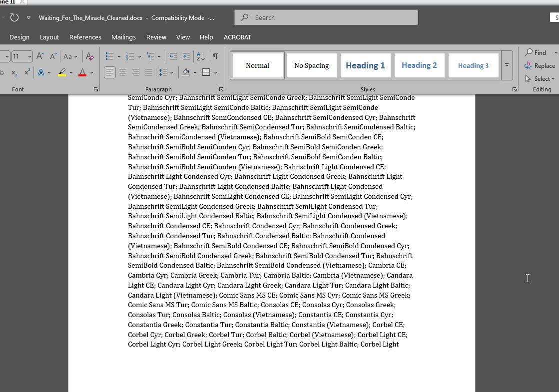The image size is (559, 392).
Task: Select Align Left paragraph alignment
Action: click(110, 73)
